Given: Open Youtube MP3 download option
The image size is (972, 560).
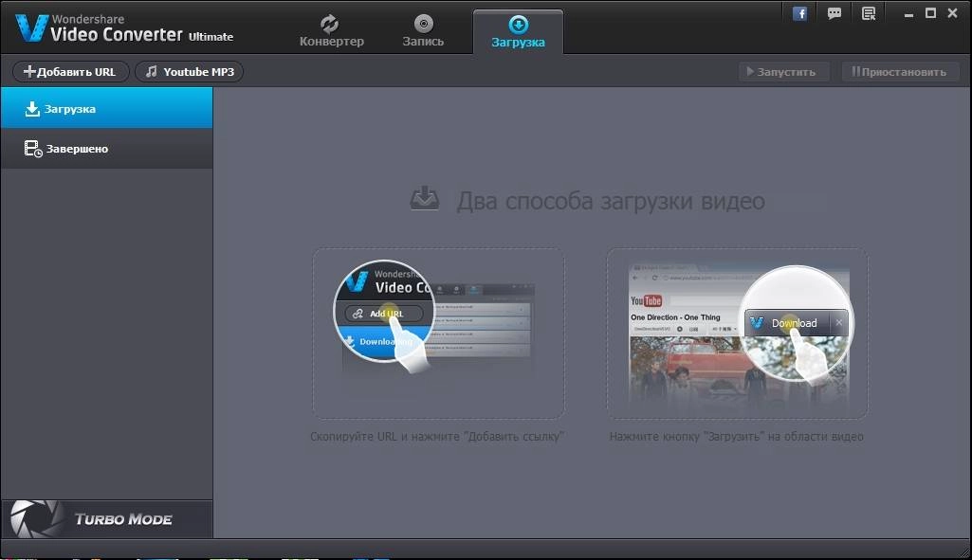Looking at the screenshot, I should pos(189,72).
